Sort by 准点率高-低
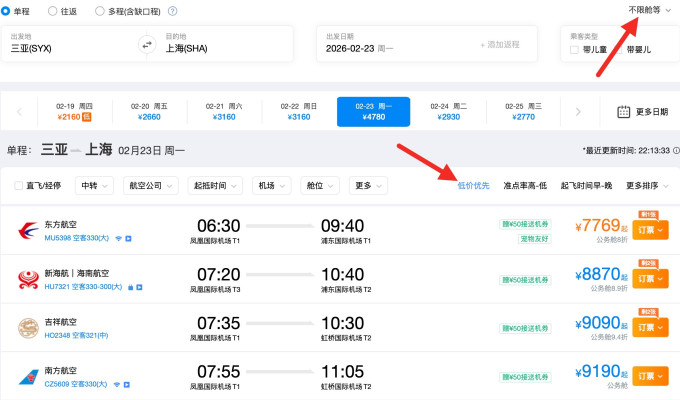 point(525,186)
